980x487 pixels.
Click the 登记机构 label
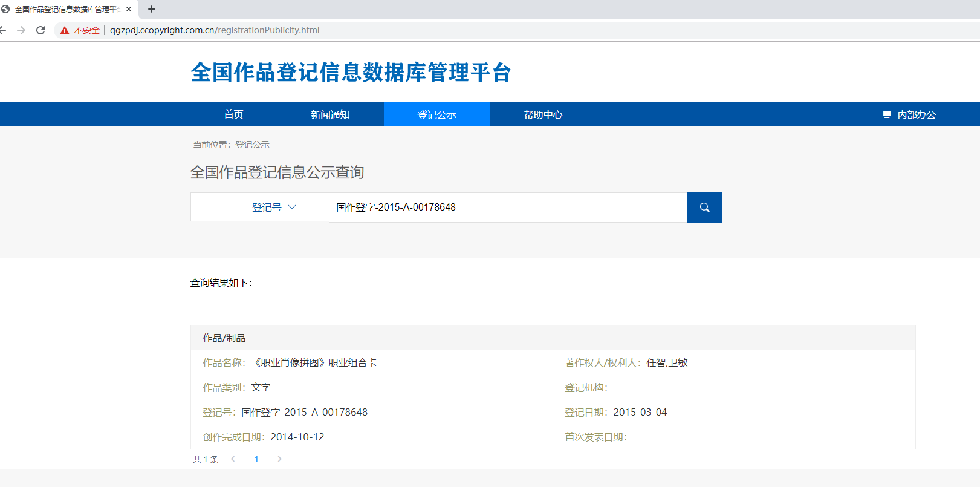(586, 388)
